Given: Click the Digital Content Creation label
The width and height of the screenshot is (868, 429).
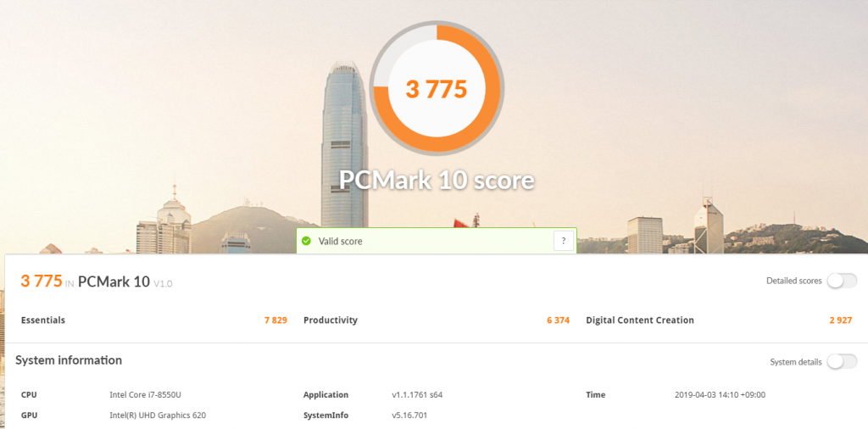Looking at the screenshot, I should [x=640, y=320].
